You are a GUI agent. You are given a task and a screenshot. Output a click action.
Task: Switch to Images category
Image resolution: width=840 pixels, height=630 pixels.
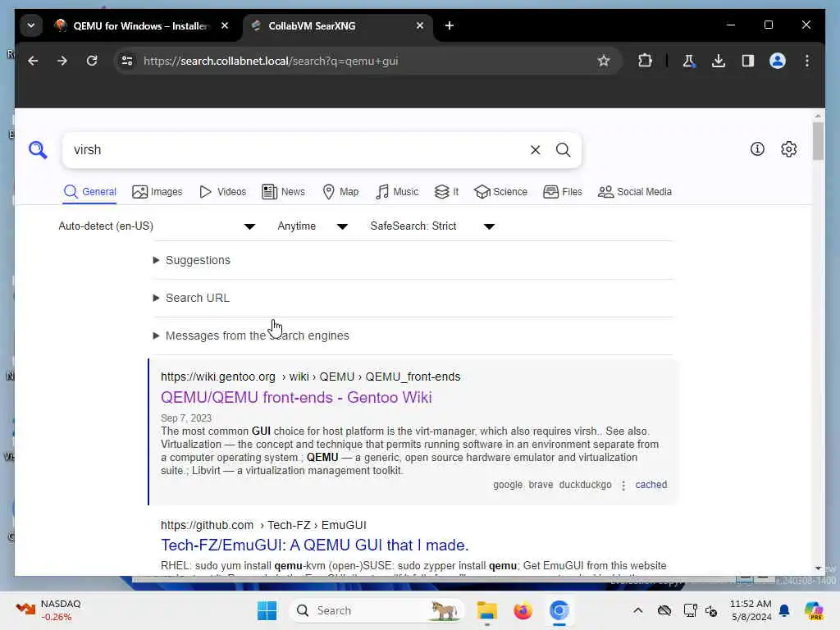157,192
